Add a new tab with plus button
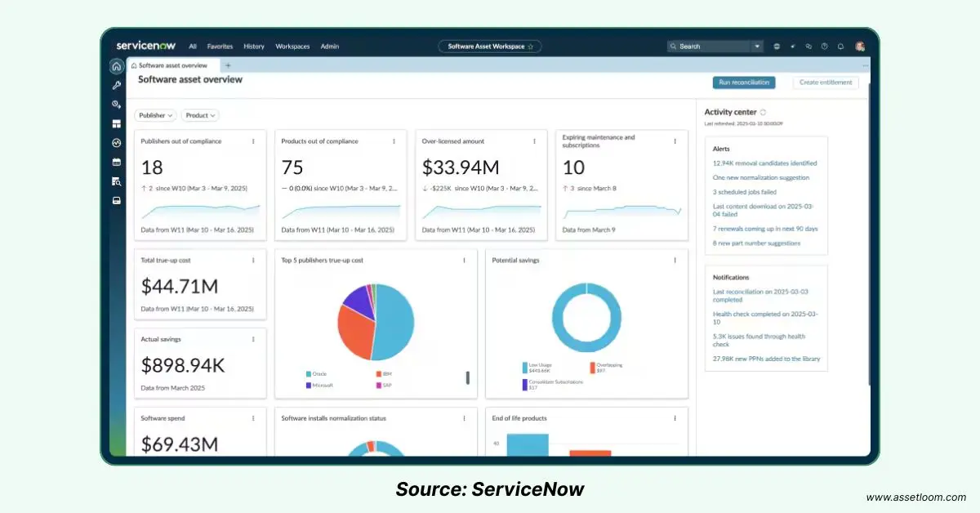The height and width of the screenshot is (513, 980). (228, 65)
